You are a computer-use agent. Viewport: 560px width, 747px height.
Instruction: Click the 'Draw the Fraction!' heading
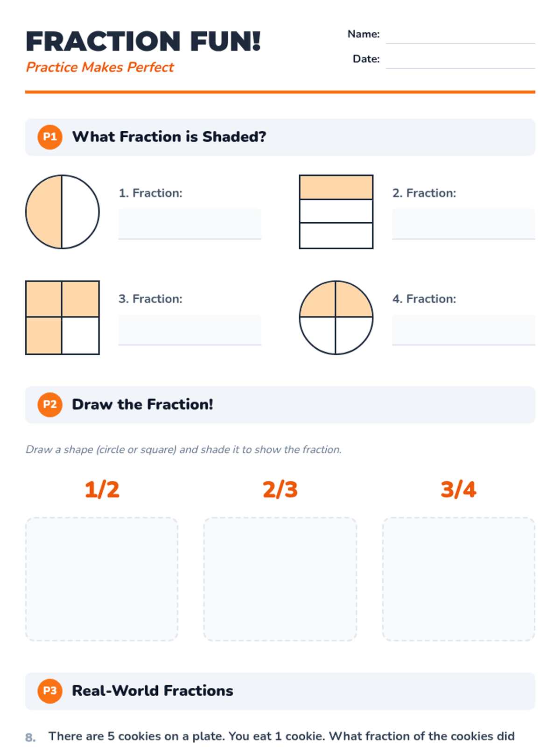coord(142,404)
